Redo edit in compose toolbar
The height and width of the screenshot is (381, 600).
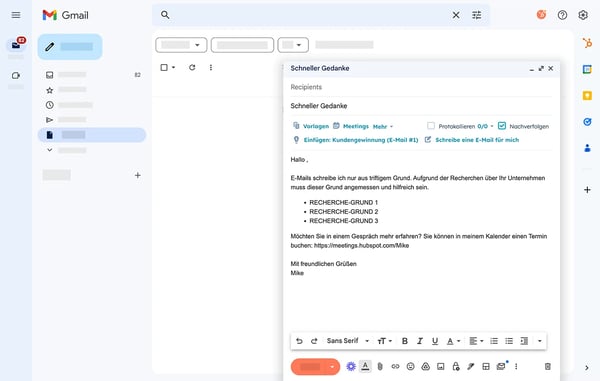(314, 341)
